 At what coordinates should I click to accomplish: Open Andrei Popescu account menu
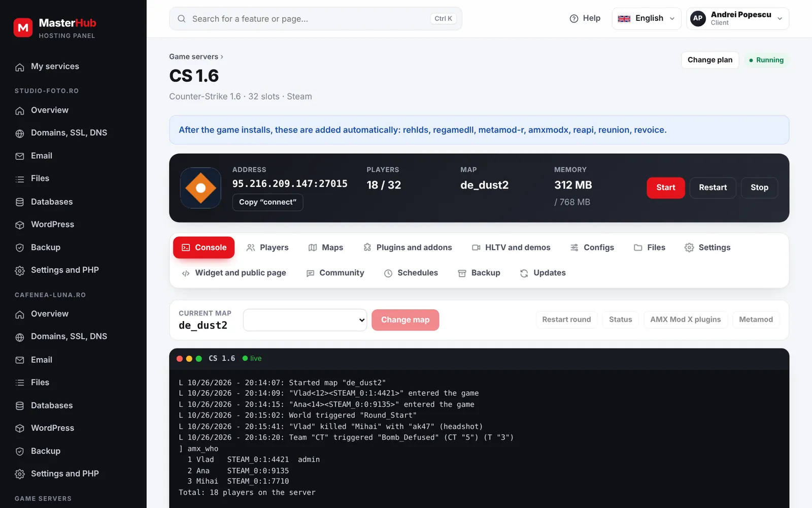[737, 19]
